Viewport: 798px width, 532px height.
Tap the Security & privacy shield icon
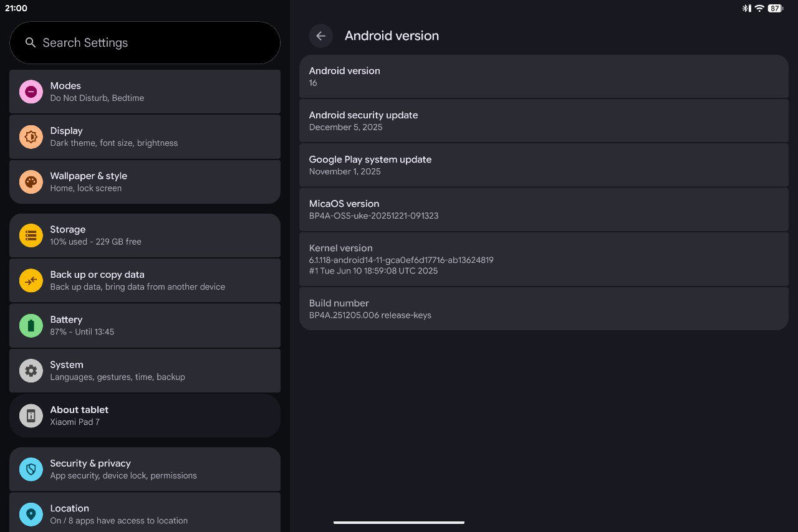31,469
